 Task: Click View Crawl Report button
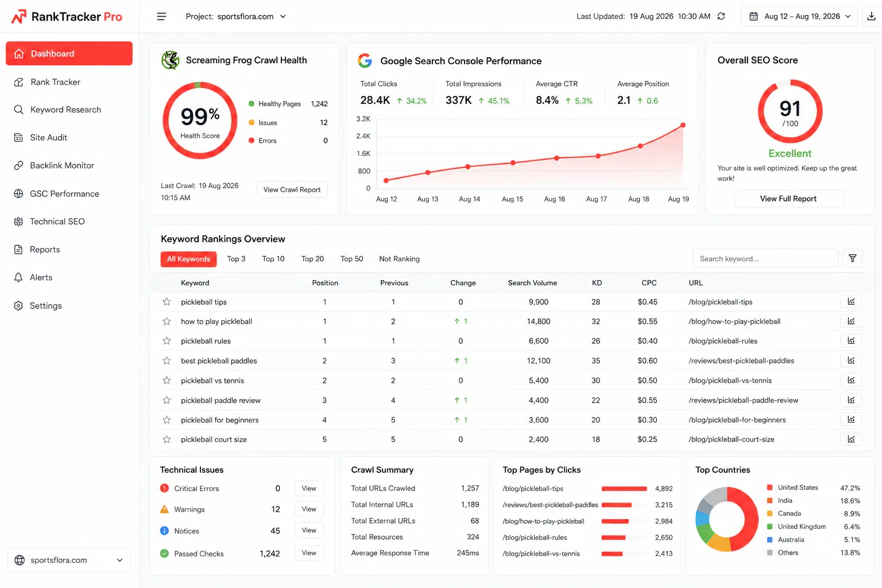click(x=292, y=190)
